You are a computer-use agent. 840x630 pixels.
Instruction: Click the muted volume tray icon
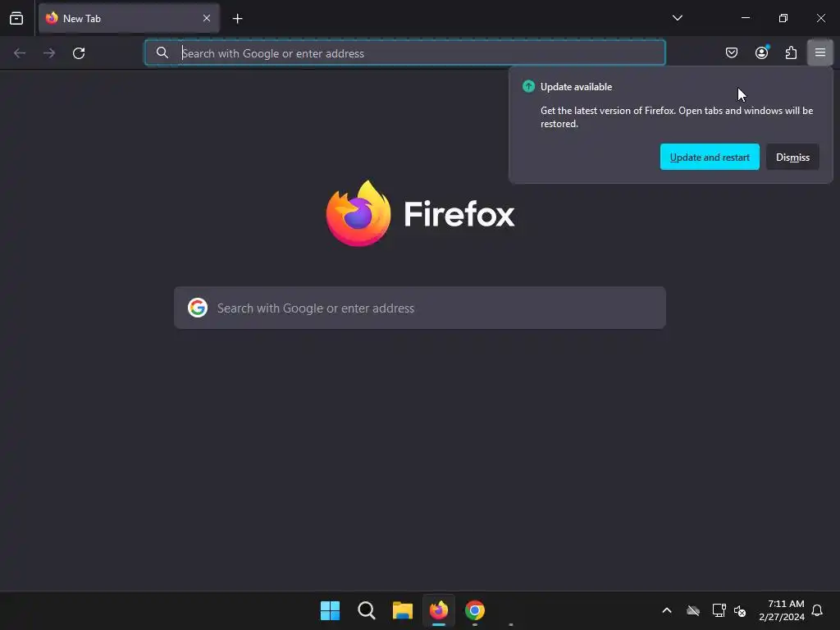click(740, 610)
